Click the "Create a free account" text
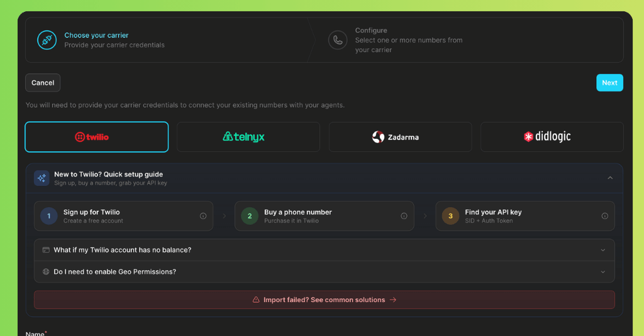Viewport: 644px width, 336px height. point(93,220)
